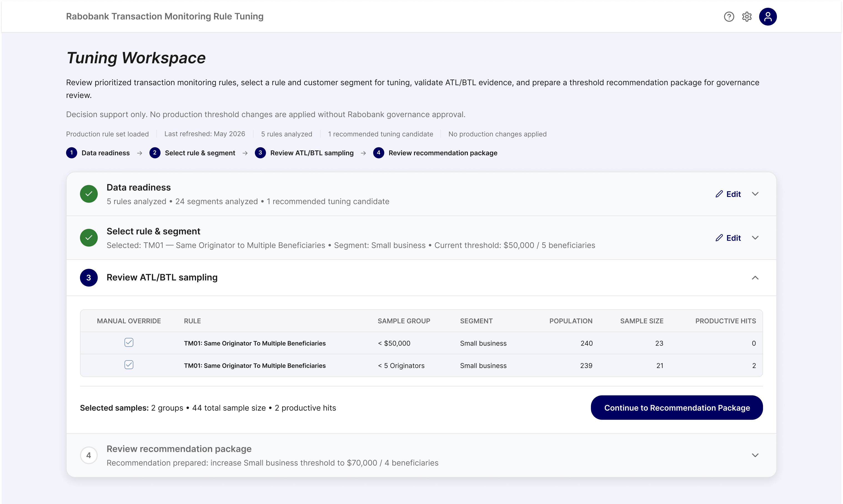Select the TM01 rule name in the < 5 Originators row
The width and height of the screenshot is (843, 504).
click(x=255, y=366)
